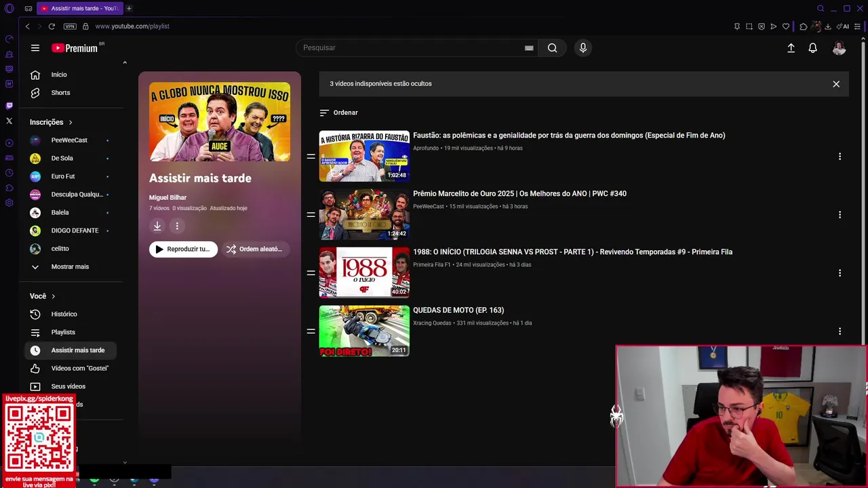The height and width of the screenshot is (488, 868).
Task: Reload the page in browser toolbar
Action: (52, 26)
